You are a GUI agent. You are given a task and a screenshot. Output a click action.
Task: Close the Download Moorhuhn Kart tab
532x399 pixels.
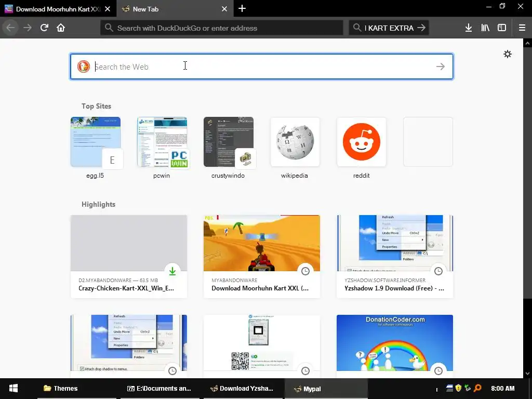pyautogui.click(x=108, y=9)
